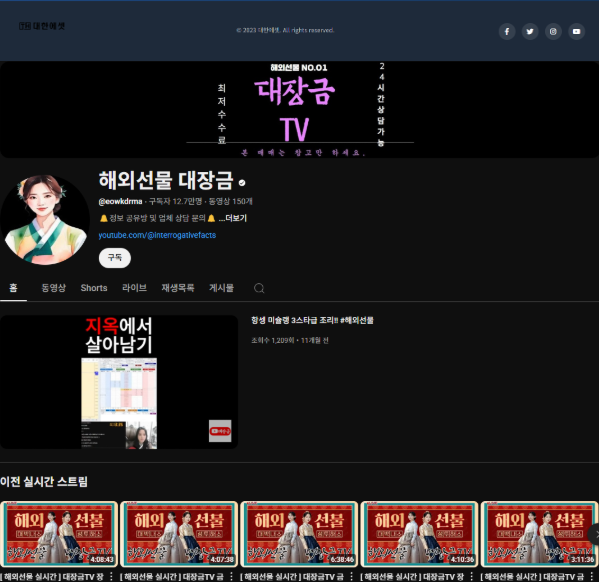Click the title under the 6:38:46 stream
Screen dimensions: 600x582
292,576
